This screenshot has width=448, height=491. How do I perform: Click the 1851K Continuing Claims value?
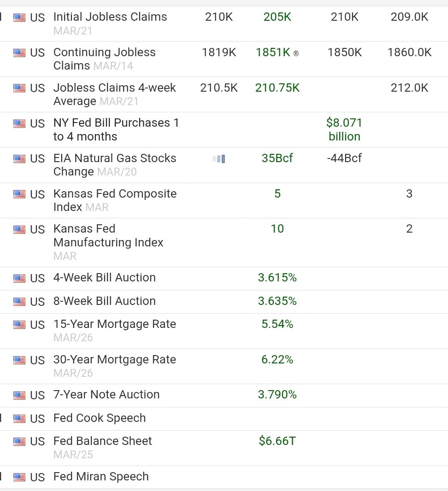click(273, 53)
